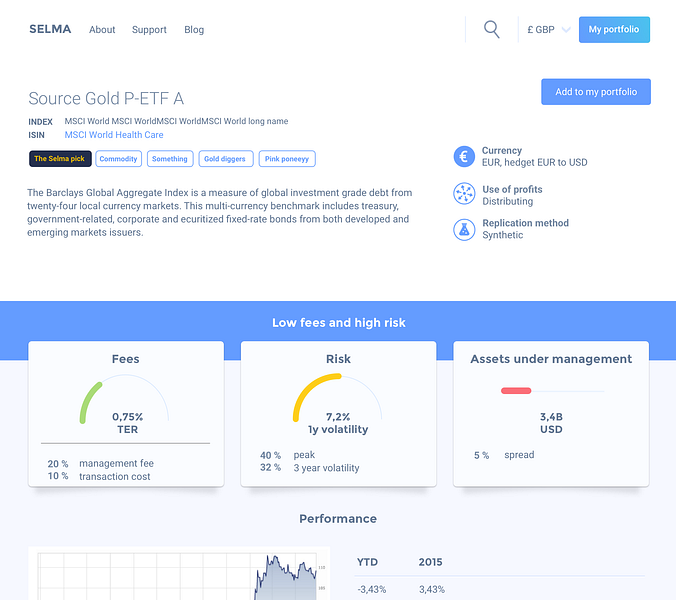The image size is (676, 600).
Task: Open the About menu item
Action: coord(102,30)
